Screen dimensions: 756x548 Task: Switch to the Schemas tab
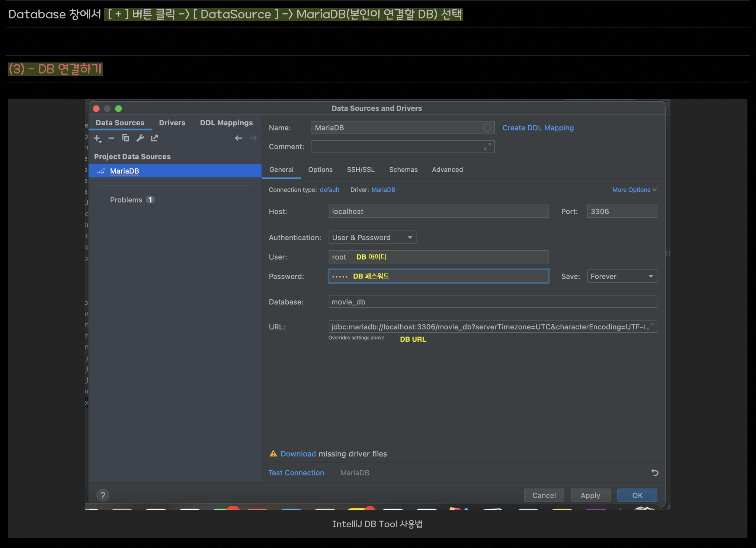click(403, 170)
